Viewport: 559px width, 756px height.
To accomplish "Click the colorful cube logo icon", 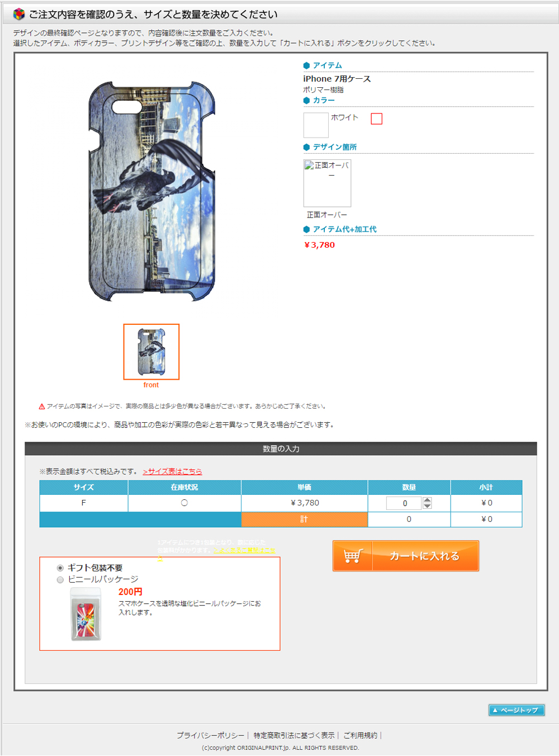I will [19, 14].
